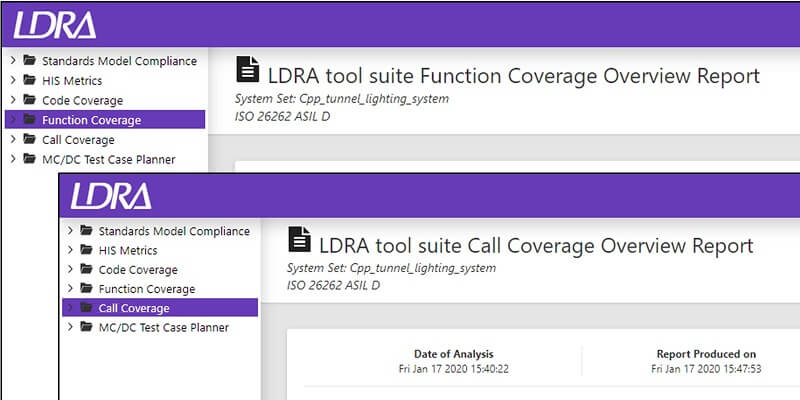Viewport: 800px width, 400px height.
Task: Expand Call Coverage chevron in front window
Action: click(x=70, y=308)
